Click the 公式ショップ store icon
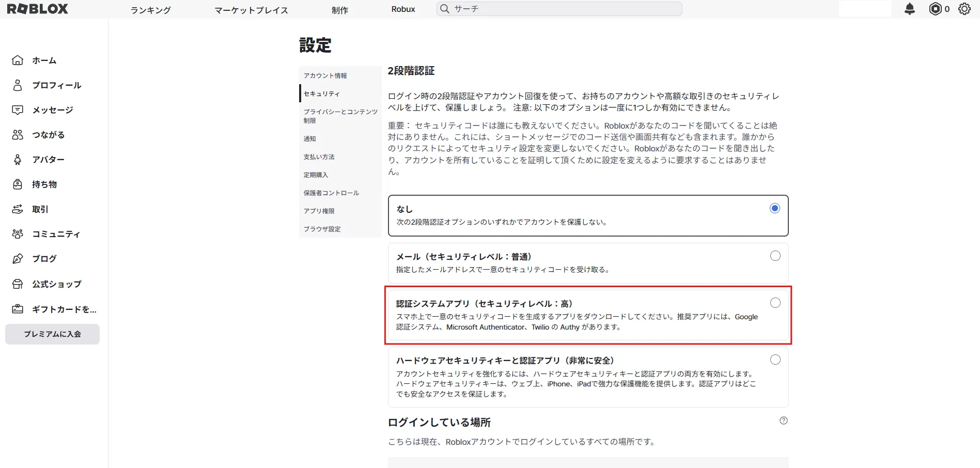 click(x=18, y=284)
